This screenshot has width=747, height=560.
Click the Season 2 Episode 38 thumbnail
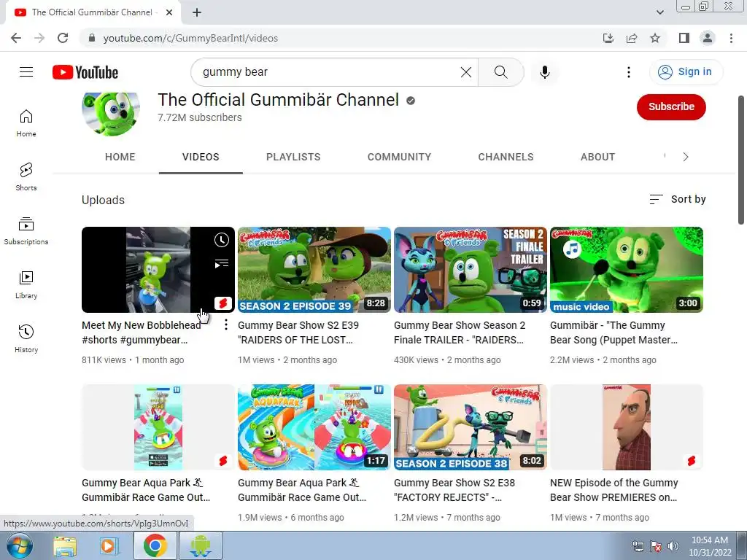pyautogui.click(x=471, y=427)
